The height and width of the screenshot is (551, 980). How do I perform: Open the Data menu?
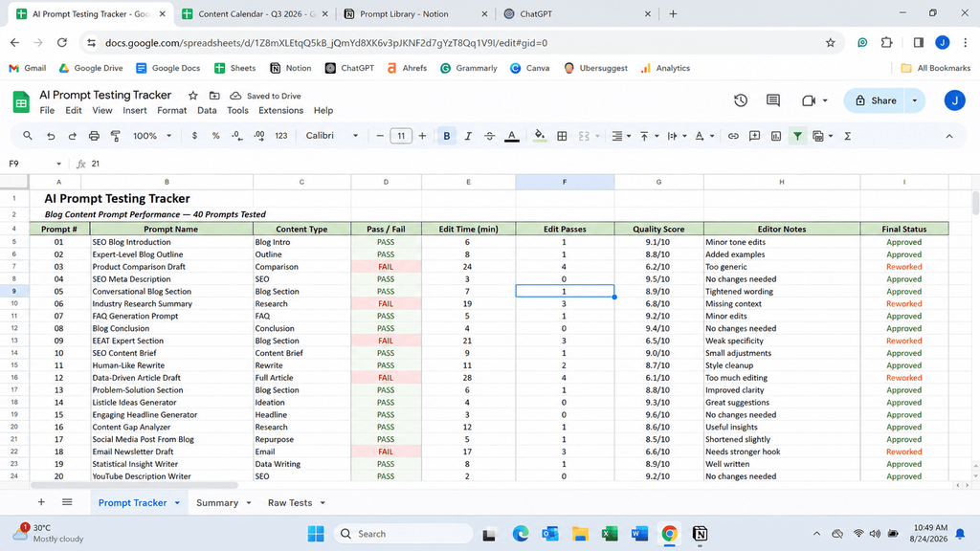click(x=207, y=111)
